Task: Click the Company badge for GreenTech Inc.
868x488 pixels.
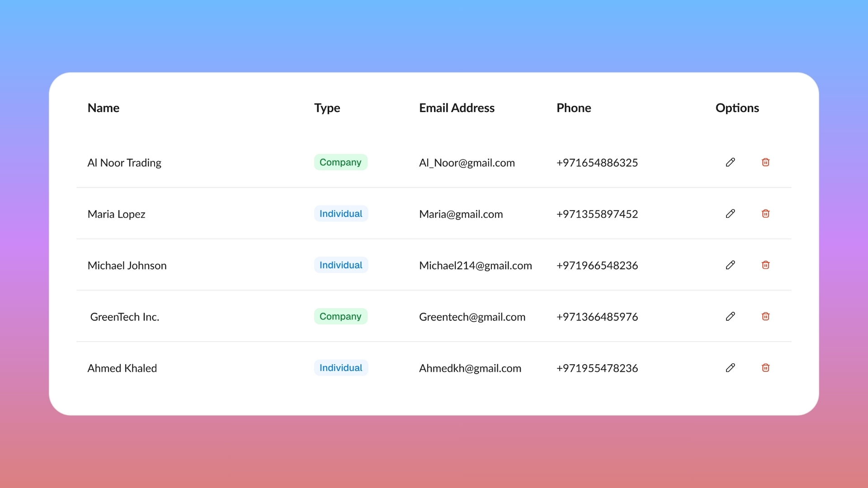Action: 340,316
